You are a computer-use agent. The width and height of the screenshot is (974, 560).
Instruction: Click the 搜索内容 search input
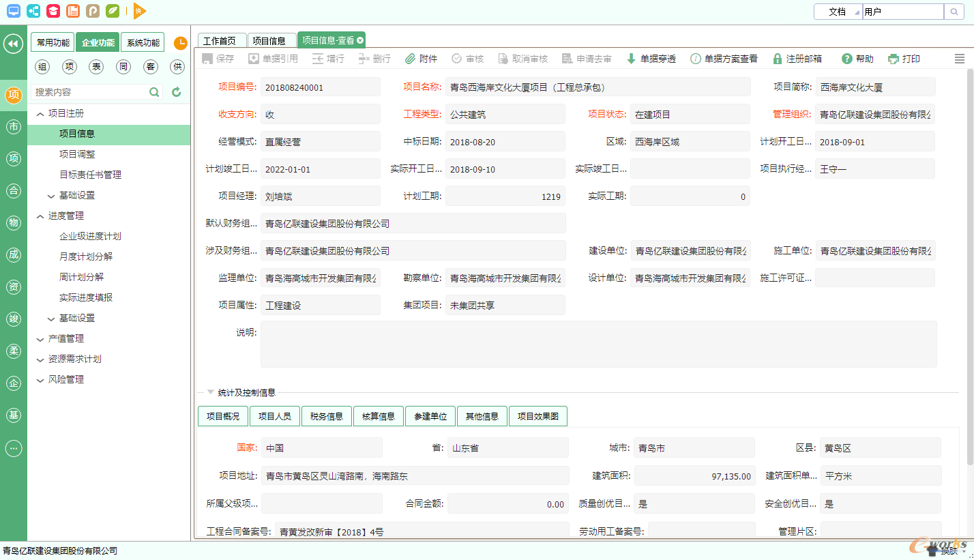89,92
